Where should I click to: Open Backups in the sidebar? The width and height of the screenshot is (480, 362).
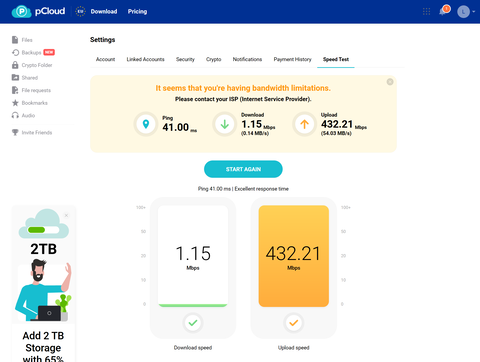pos(27,52)
